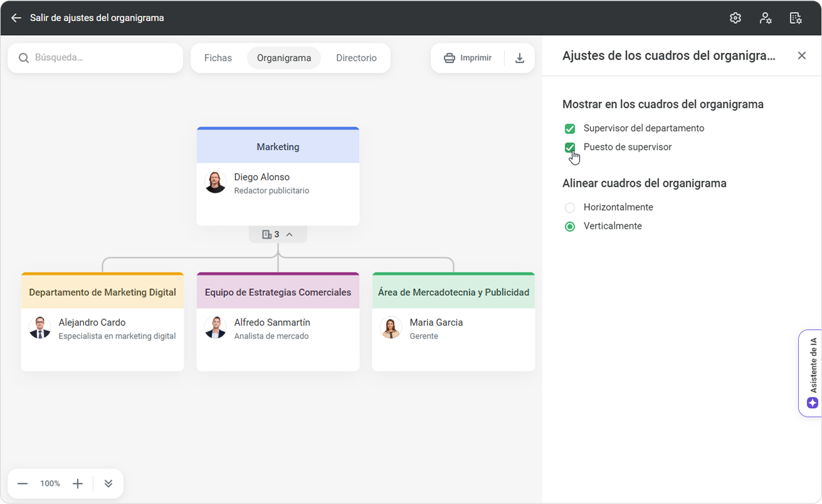This screenshot has height=504, width=822.
Task: Select Verticalmente alignment option
Action: tap(570, 226)
